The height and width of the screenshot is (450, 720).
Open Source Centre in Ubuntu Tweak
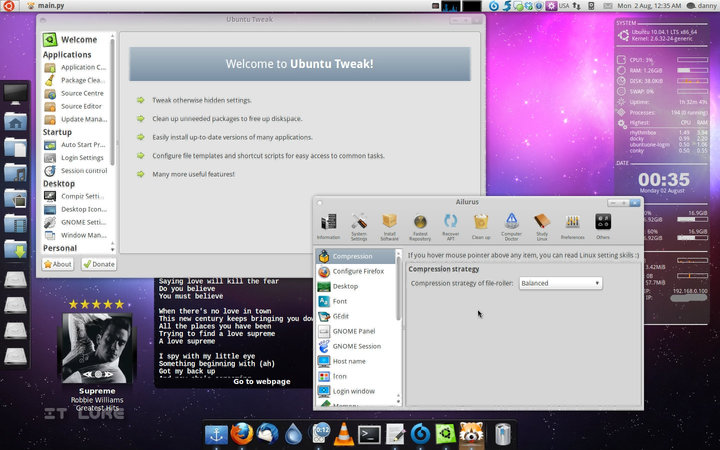pyautogui.click(x=76, y=93)
